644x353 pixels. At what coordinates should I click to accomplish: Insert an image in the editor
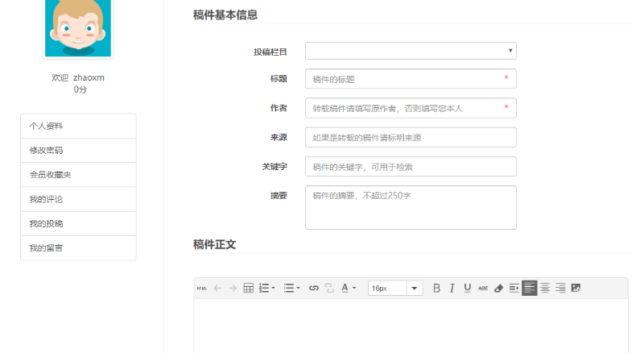576,289
